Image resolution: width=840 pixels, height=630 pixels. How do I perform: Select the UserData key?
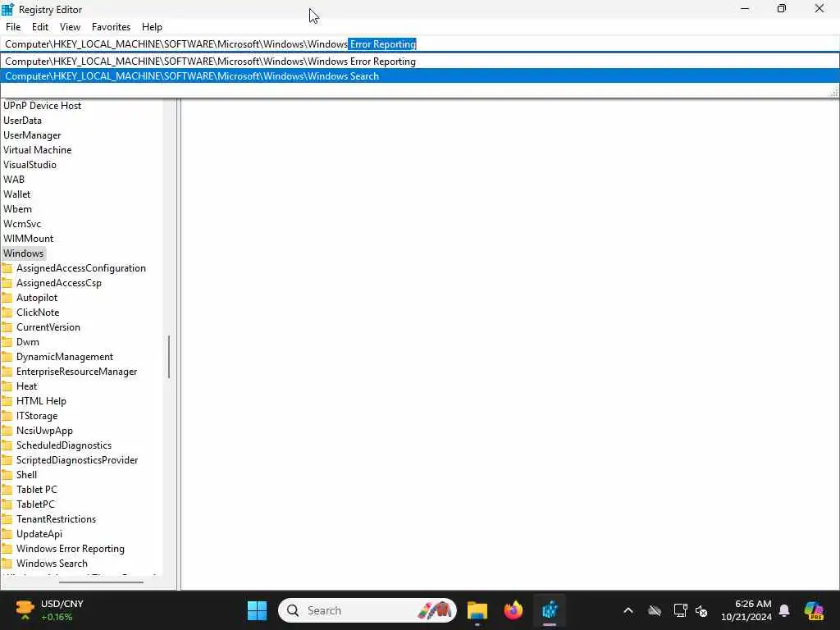click(22, 121)
